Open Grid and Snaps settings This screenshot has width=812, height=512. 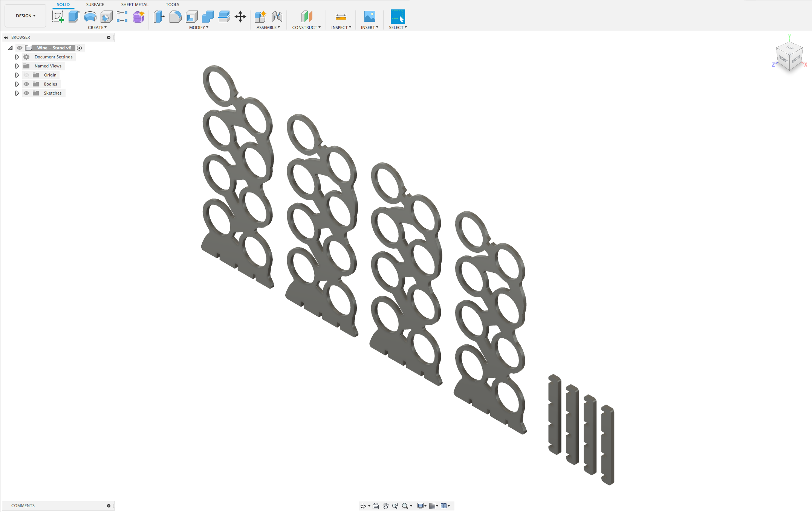(432, 506)
